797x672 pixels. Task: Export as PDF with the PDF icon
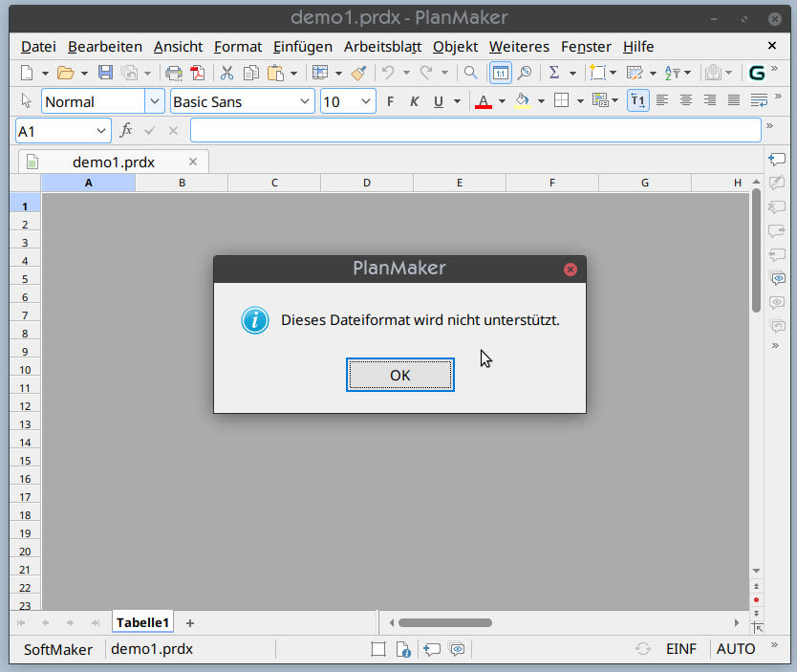198,73
